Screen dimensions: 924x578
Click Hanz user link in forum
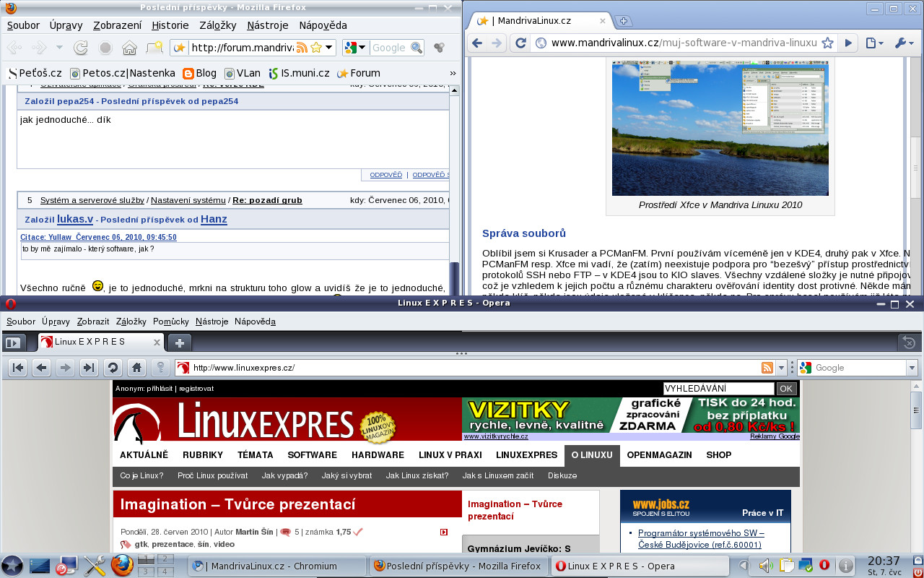(214, 219)
